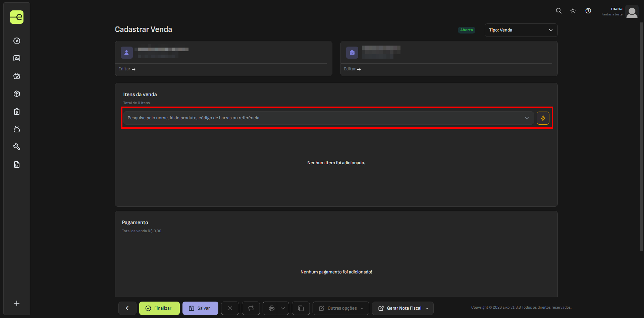Open the Tipo: Venda dropdown
The height and width of the screenshot is (318, 644).
click(521, 30)
